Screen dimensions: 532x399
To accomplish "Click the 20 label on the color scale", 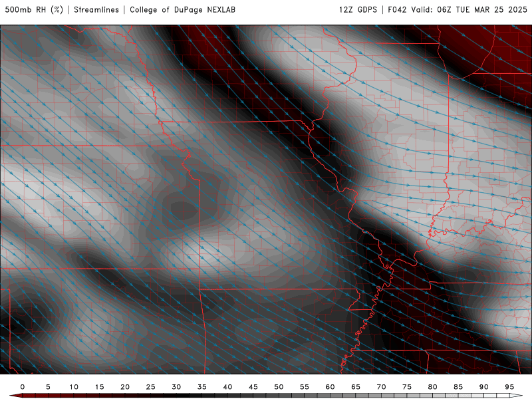I will point(125,387).
